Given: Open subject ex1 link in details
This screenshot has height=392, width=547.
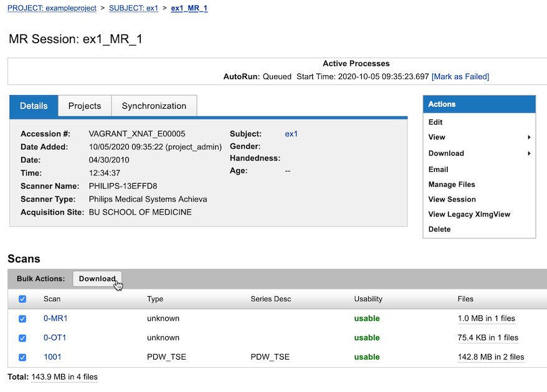Looking at the screenshot, I should click(291, 134).
